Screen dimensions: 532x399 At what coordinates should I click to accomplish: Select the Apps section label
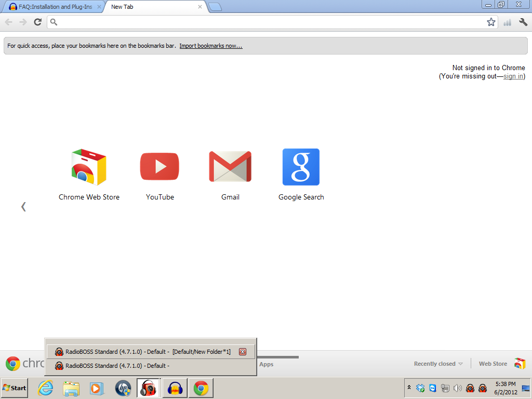[x=267, y=364]
